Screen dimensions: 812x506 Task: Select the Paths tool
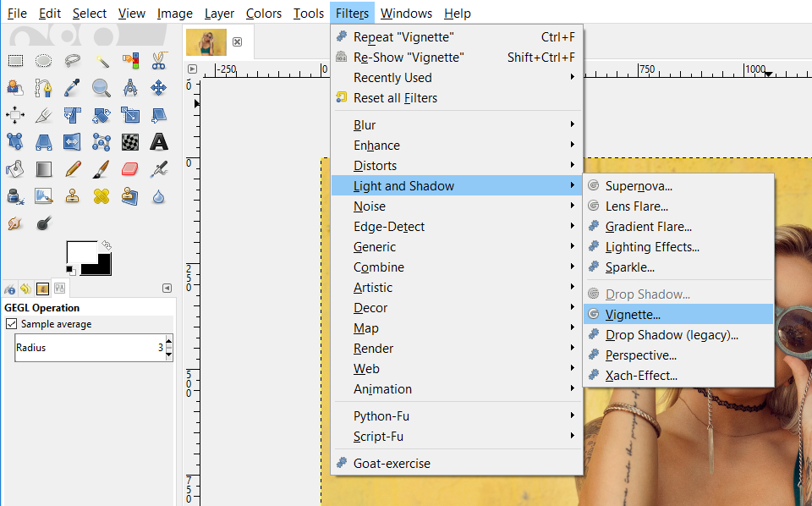click(44, 87)
